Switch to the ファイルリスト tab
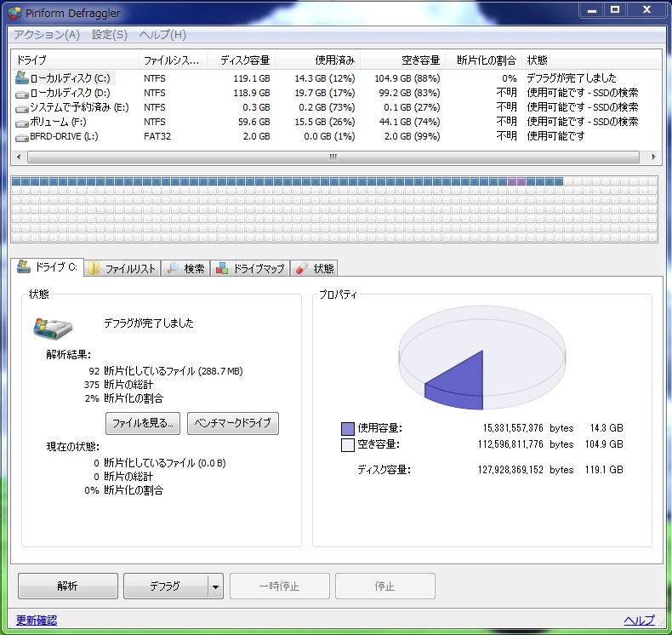Image resolution: width=672 pixels, height=635 pixels. tap(122, 268)
